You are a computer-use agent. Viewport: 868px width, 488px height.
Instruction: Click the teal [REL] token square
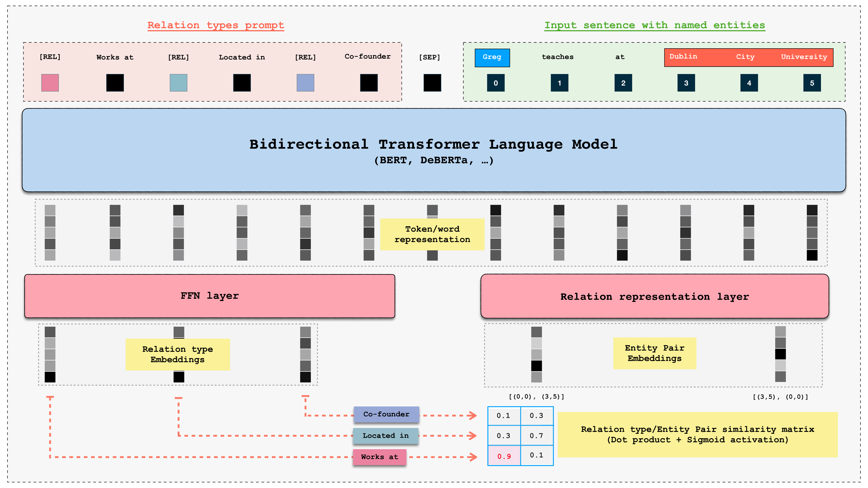point(178,83)
